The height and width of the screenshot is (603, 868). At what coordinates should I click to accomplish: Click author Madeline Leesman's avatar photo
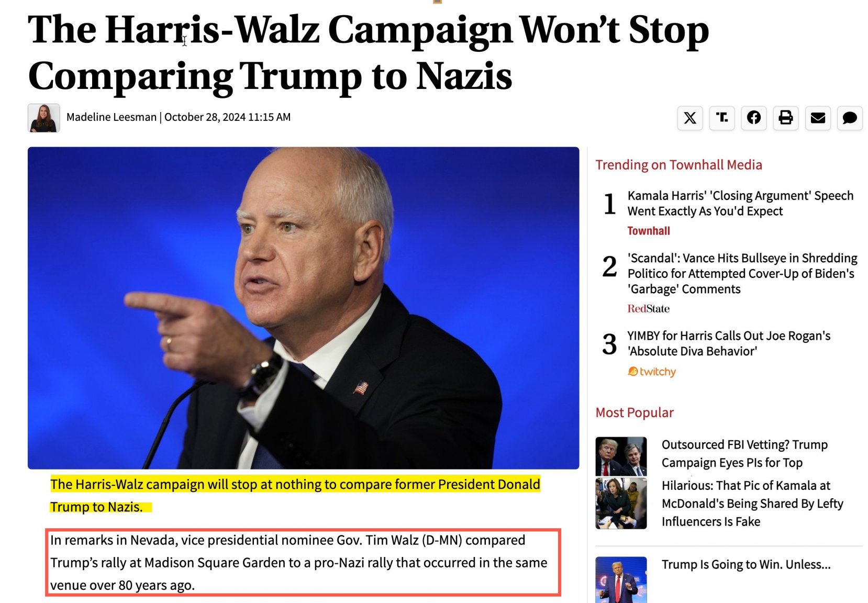click(44, 118)
